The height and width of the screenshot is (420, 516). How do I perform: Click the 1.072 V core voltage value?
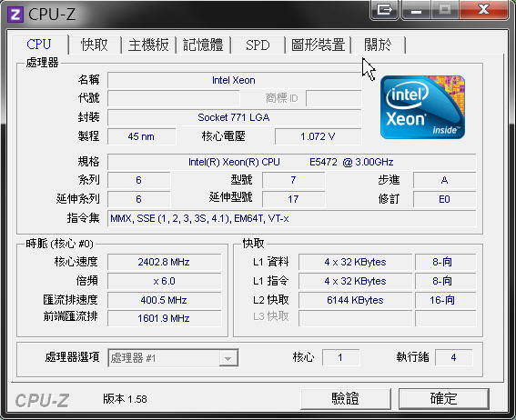click(x=318, y=136)
